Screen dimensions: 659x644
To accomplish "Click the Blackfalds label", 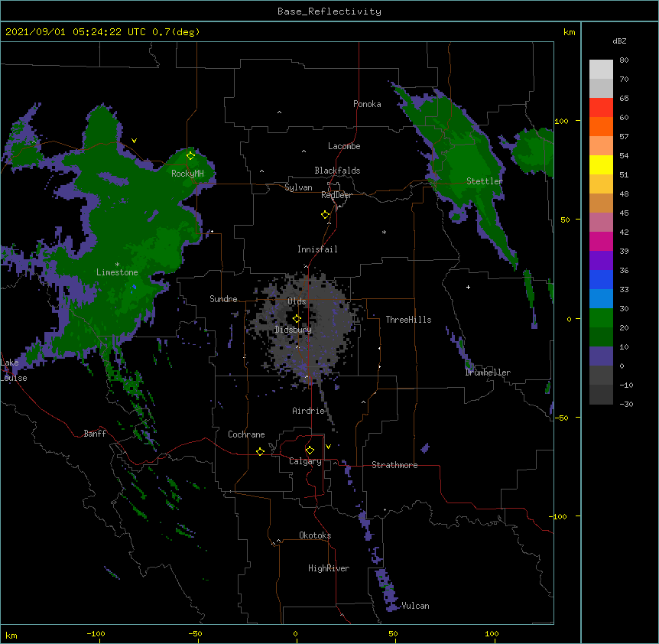I will [337, 171].
